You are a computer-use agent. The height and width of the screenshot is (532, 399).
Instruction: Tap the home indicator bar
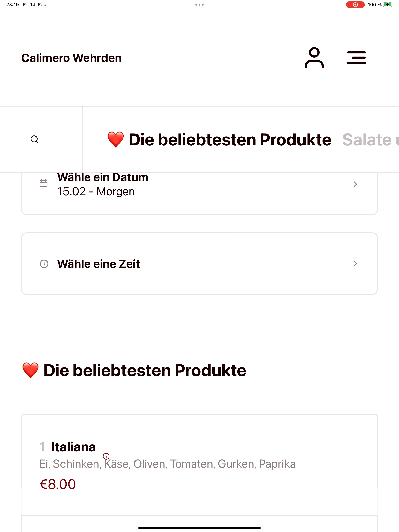click(x=199, y=528)
